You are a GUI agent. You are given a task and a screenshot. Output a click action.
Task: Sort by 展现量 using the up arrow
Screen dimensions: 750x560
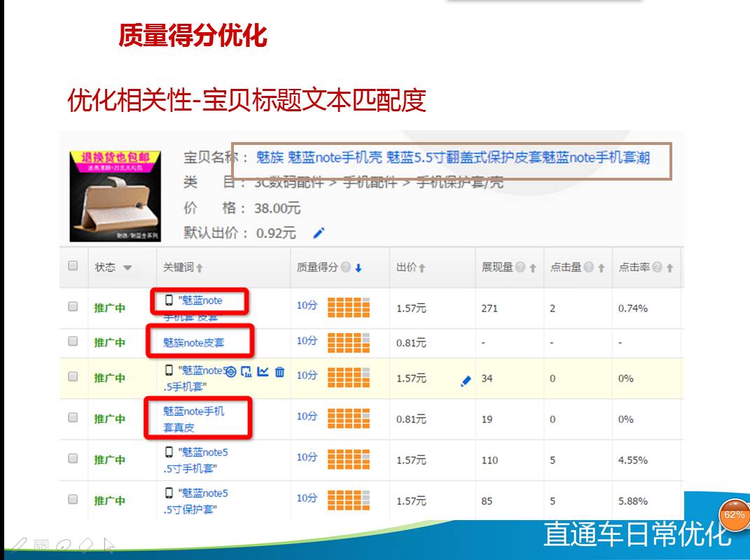coord(532,268)
